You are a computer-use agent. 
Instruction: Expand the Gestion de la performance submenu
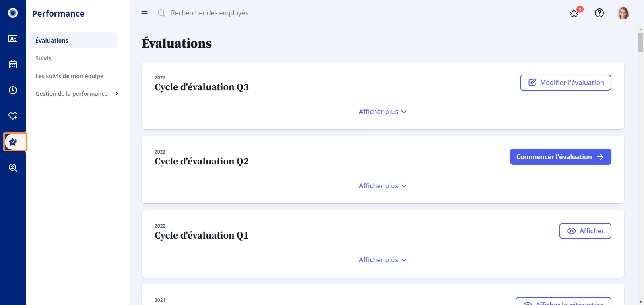76,94
